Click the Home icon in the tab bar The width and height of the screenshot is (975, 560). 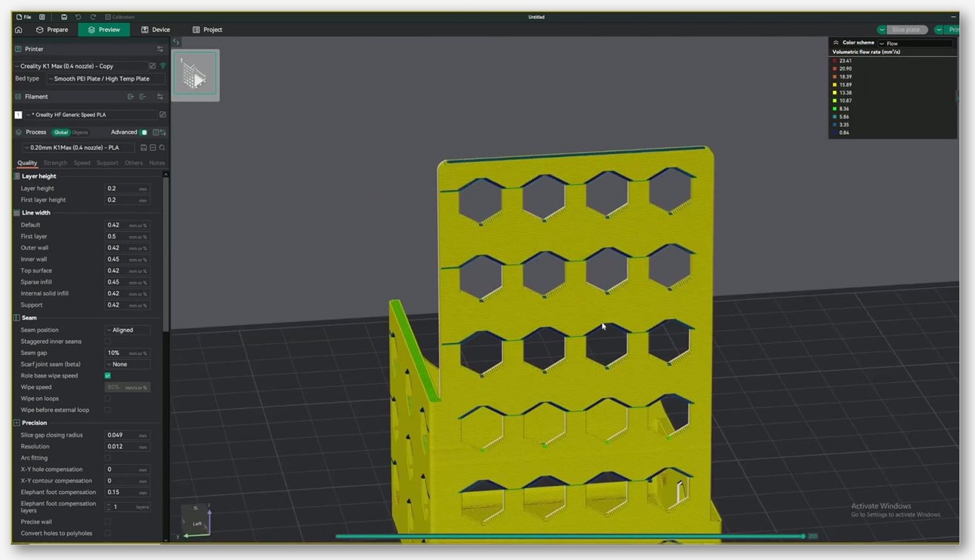click(x=19, y=30)
